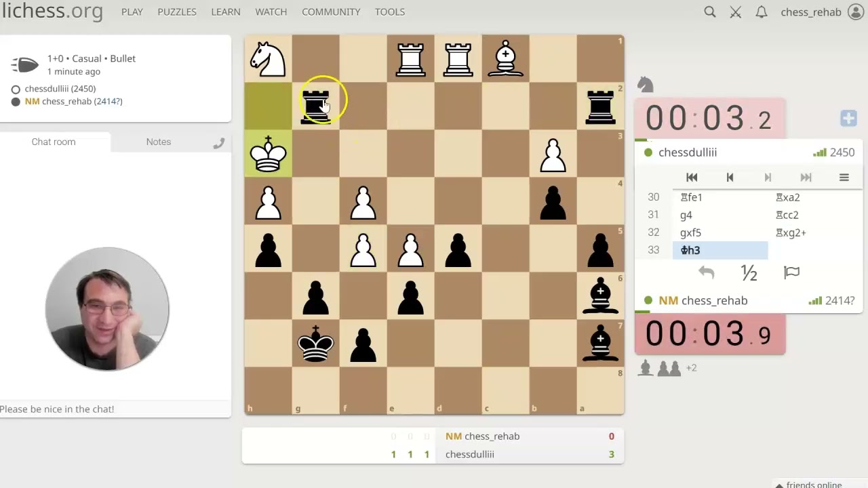Click the webcam video thumbnail
This screenshot has height=488, width=868.
(107, 308)
